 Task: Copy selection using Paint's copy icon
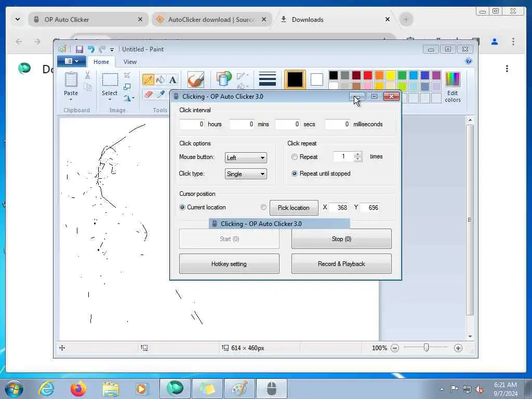tap(87, 87)
